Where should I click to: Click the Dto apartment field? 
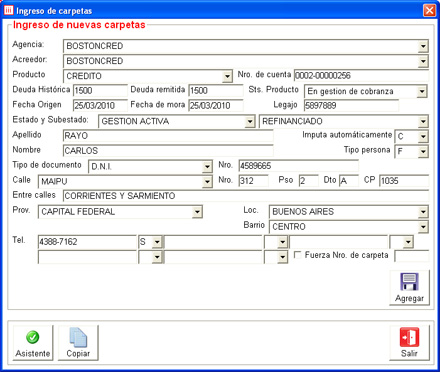(349, 181)
